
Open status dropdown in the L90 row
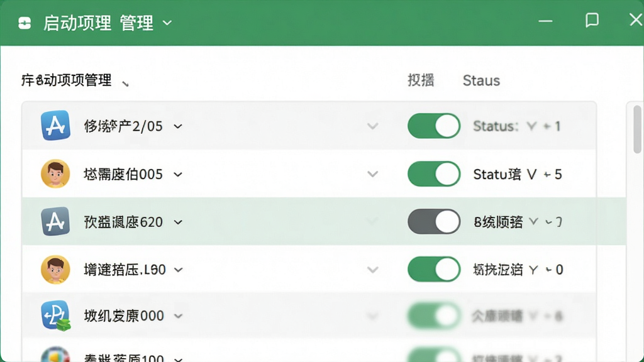[x=533, y=270]
